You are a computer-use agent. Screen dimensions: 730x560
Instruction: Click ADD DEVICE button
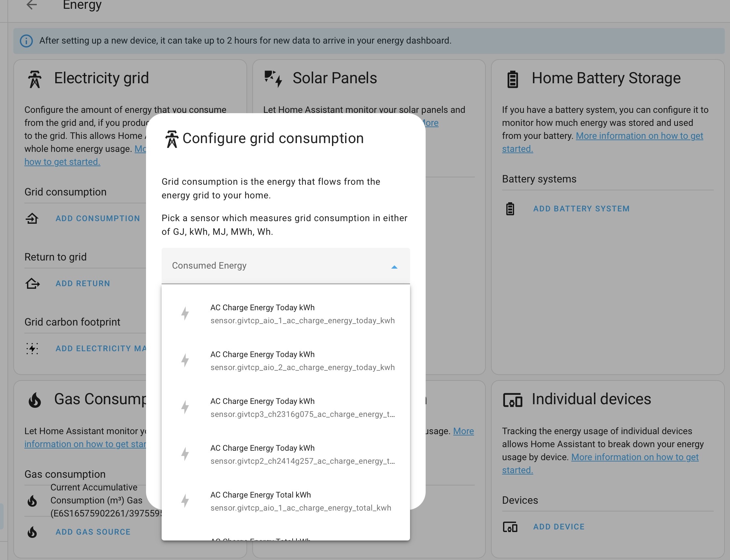(x=559, y=527)
